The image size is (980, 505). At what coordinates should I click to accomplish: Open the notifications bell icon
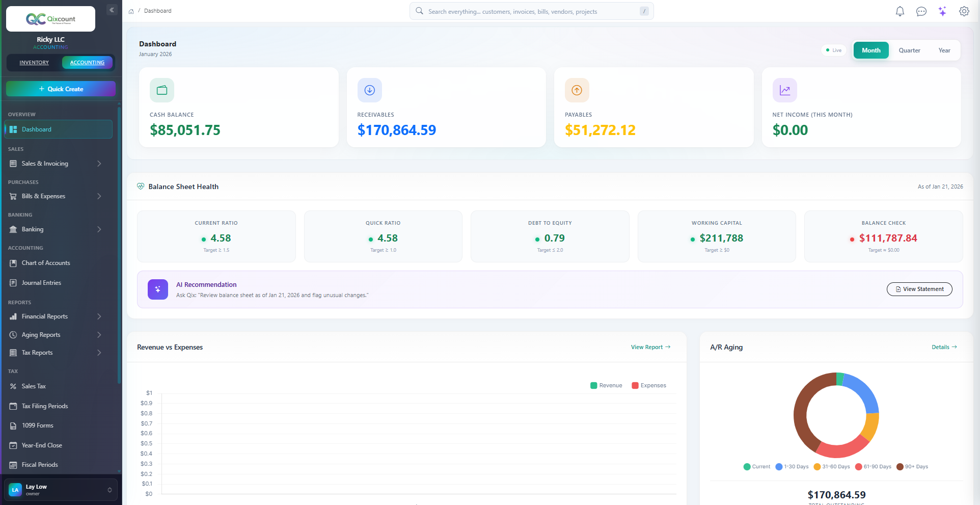pyautogui.click(x=900, y=11)
